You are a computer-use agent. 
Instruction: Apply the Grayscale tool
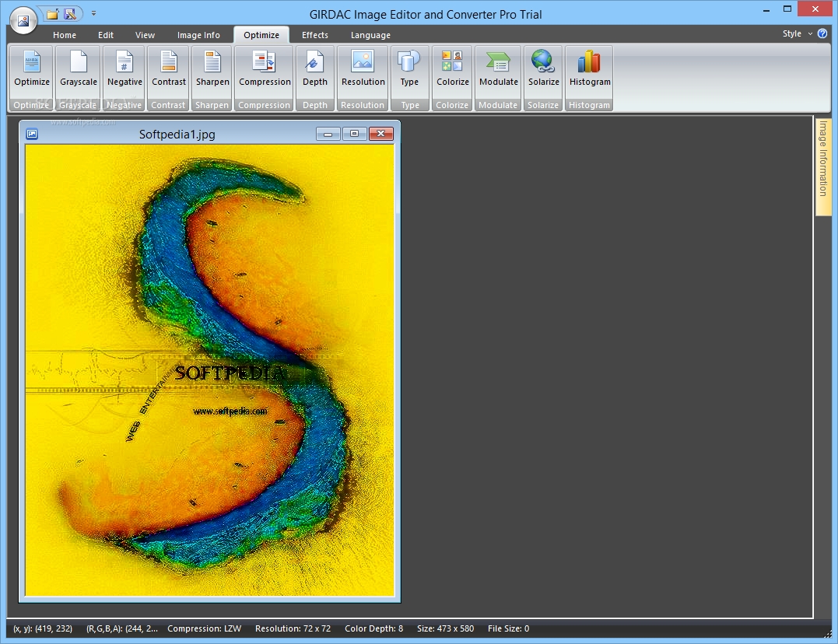tap(78, 68)
